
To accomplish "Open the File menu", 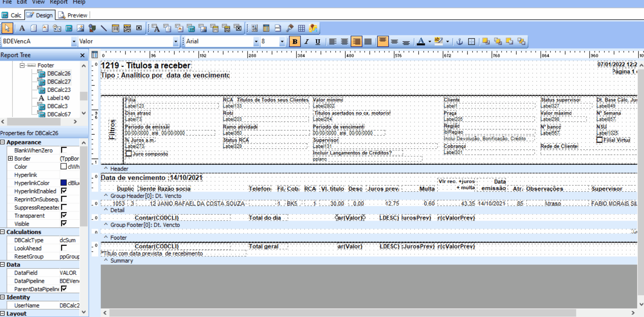I will 7,2.
